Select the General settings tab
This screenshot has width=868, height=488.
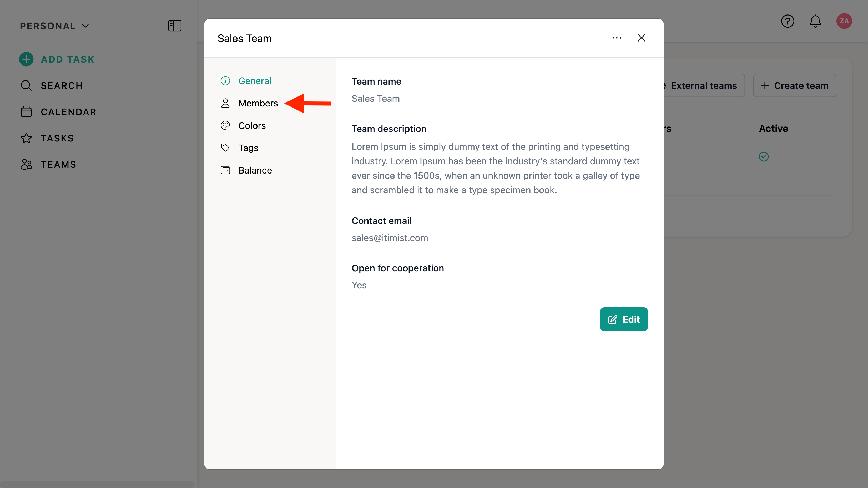pyautogui.click(x=254, y=81)
